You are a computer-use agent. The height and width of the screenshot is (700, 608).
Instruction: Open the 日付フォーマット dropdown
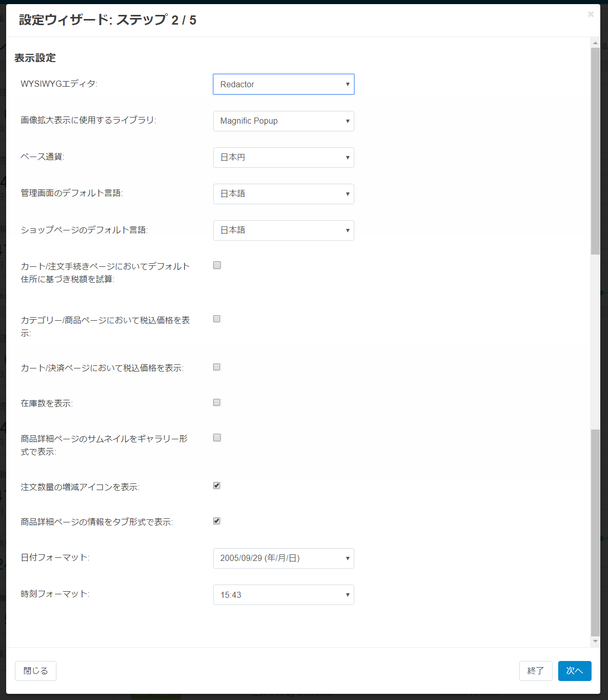[283, 558]
